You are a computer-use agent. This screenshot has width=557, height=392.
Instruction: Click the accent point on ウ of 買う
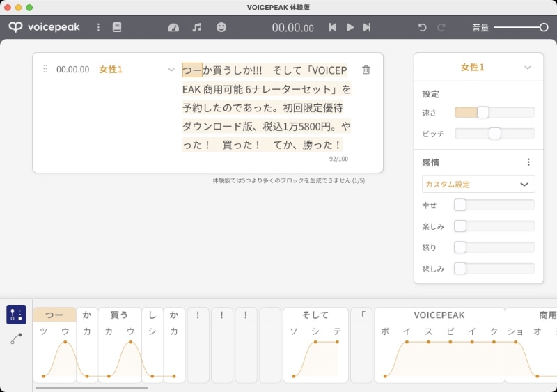tap(131, 342)
